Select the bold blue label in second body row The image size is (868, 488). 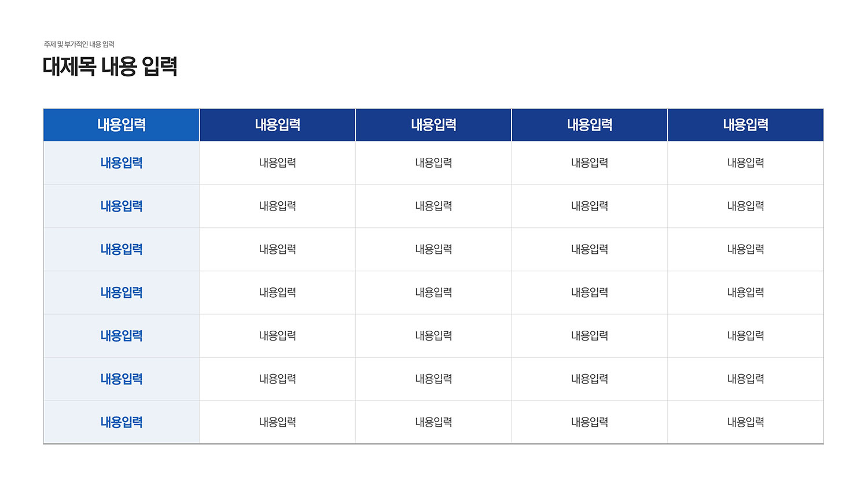coord(122,206)
